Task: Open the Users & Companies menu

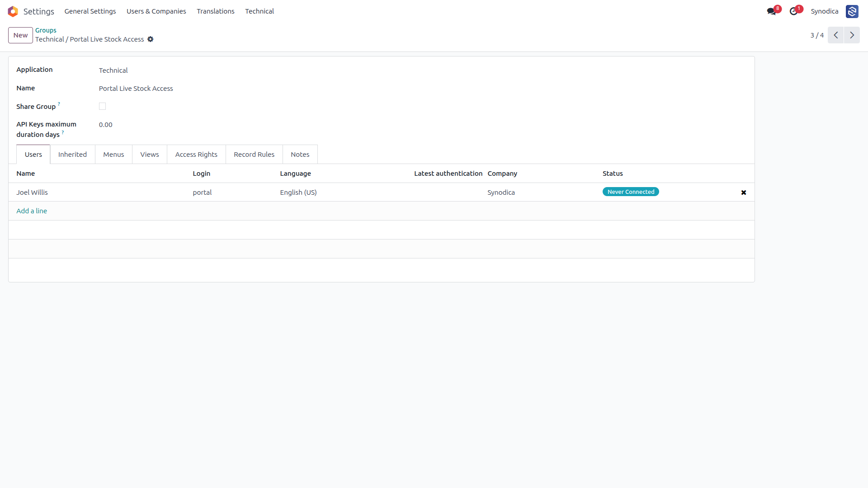Action: pos(156,11)
